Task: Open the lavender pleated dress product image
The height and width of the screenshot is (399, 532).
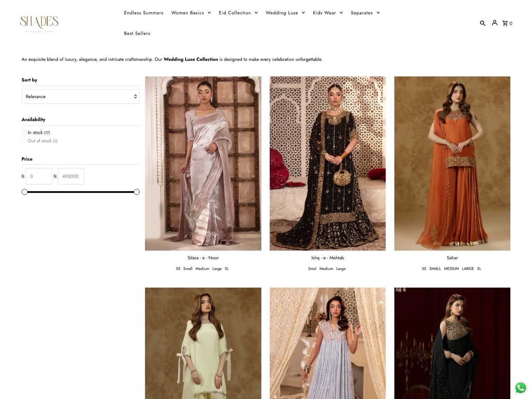Action: pyautogui.click(x=328, y=343)
